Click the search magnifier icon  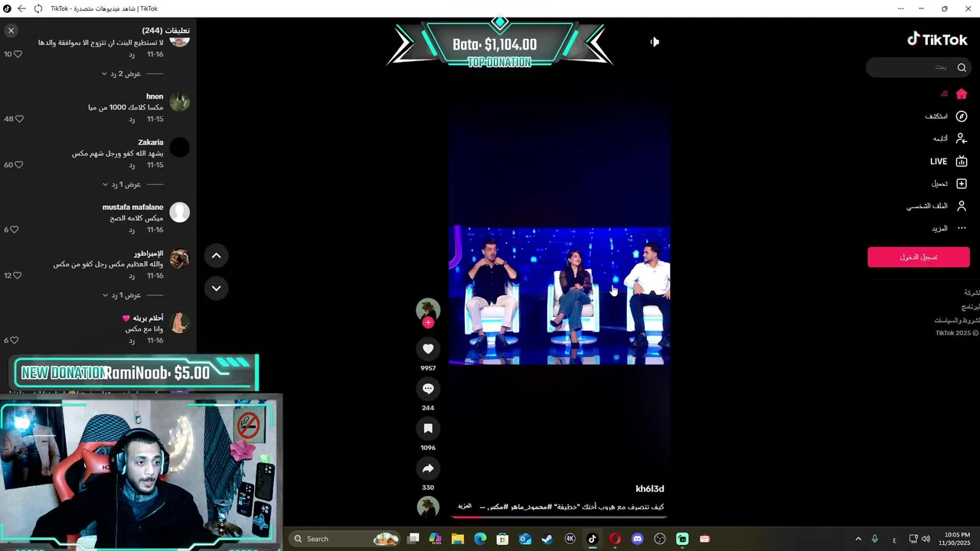[962, 67]
